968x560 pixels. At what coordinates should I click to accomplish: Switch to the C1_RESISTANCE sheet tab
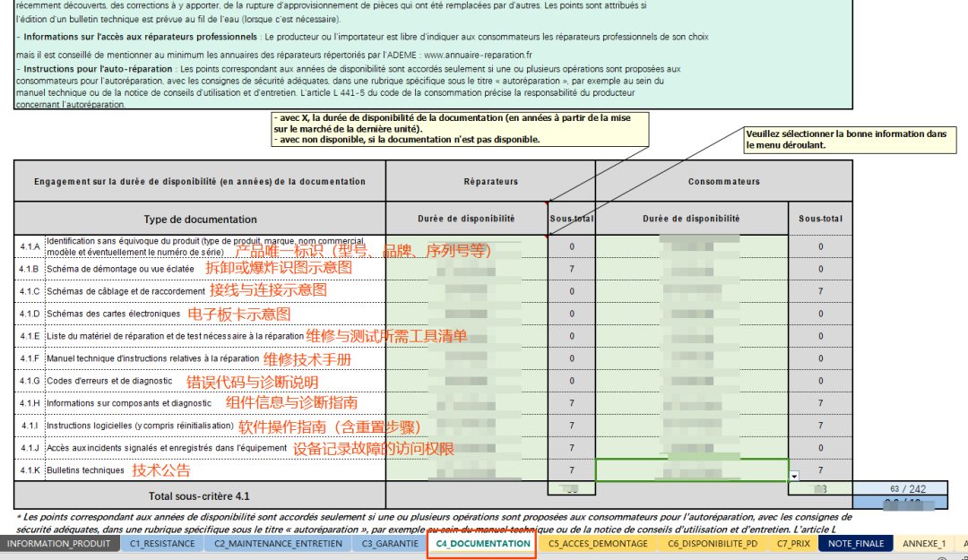point(162,543)
